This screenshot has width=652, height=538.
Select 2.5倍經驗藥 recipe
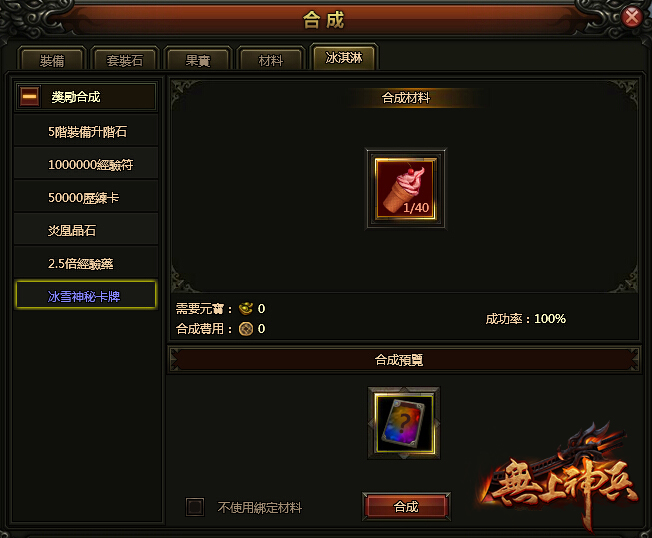86,264
